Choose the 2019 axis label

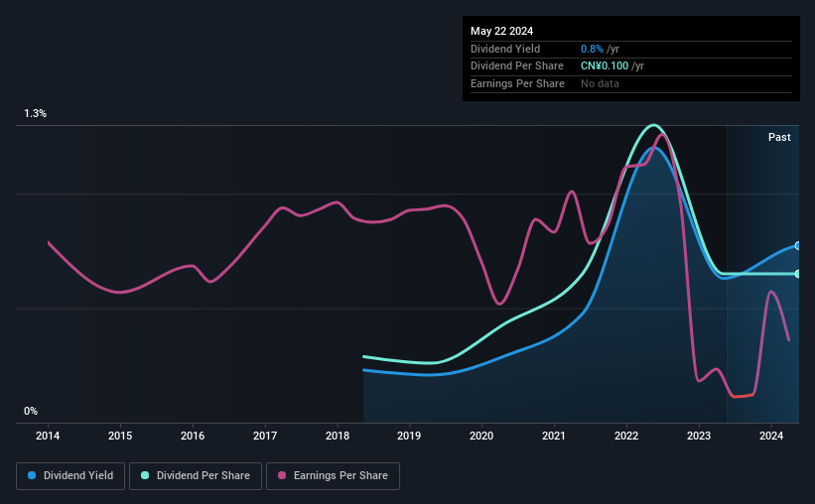[410, 436]
